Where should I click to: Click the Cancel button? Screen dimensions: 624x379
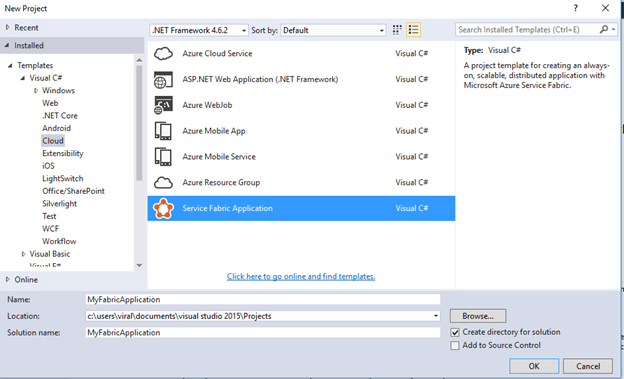point(588,366)
